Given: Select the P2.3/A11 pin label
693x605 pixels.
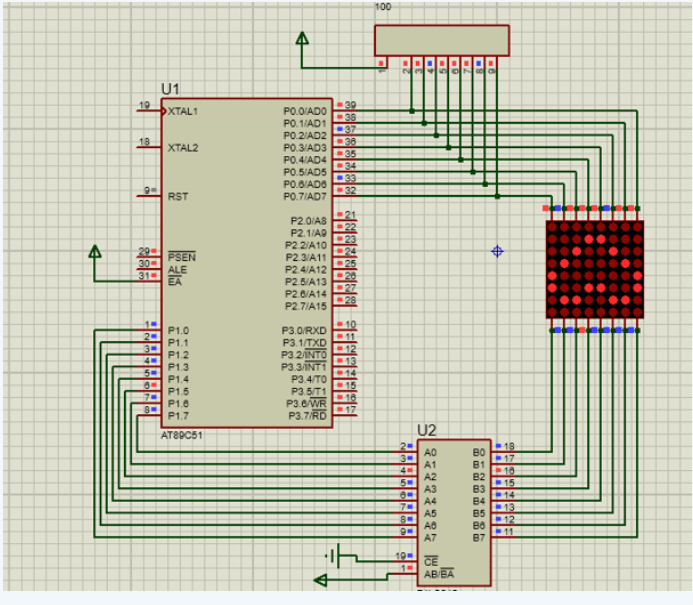Looking at the screenshot, I should point(306,257).
